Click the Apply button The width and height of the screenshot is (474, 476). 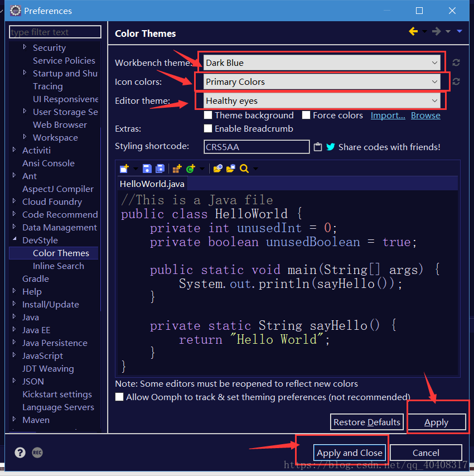click(x=437, y=422)
